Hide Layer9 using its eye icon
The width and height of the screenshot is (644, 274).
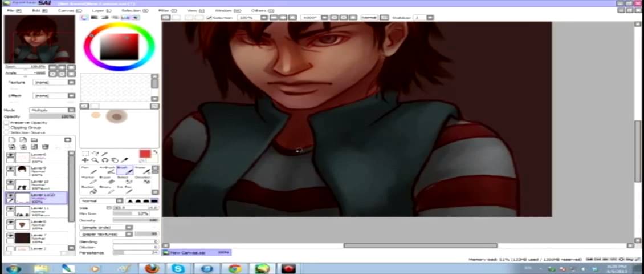[10, 168]
